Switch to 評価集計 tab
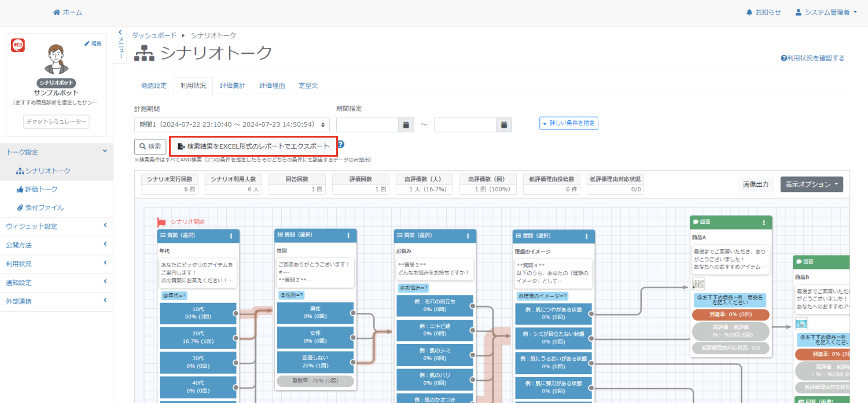868x403 pixels. 232,86
